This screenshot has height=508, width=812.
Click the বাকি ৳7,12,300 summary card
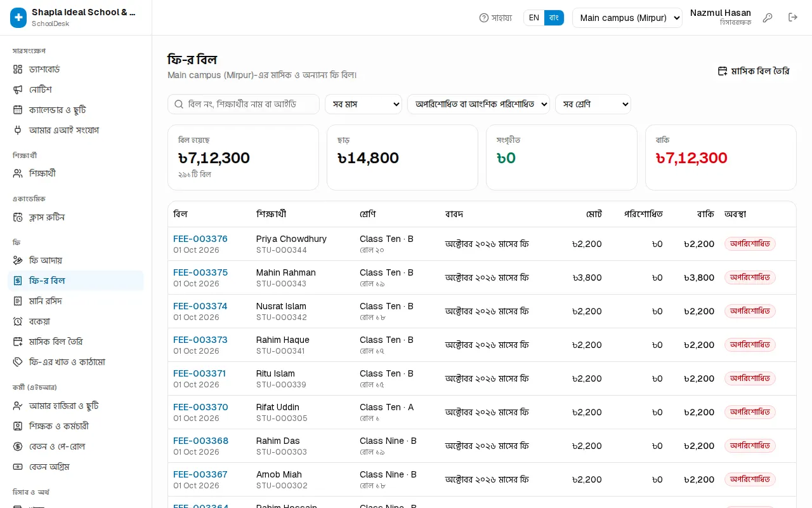pyautogui.click(x=721, y=157)
